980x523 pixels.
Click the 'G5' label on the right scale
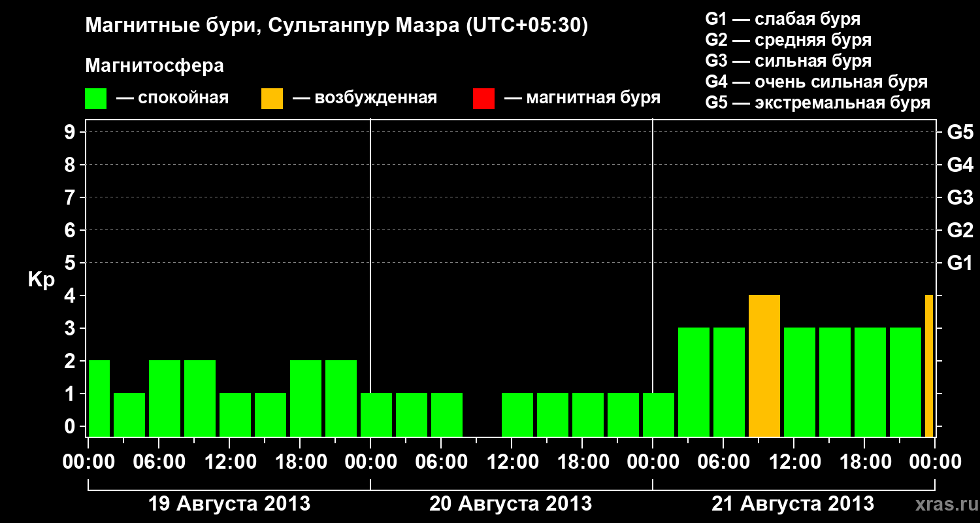coord(960,132)
